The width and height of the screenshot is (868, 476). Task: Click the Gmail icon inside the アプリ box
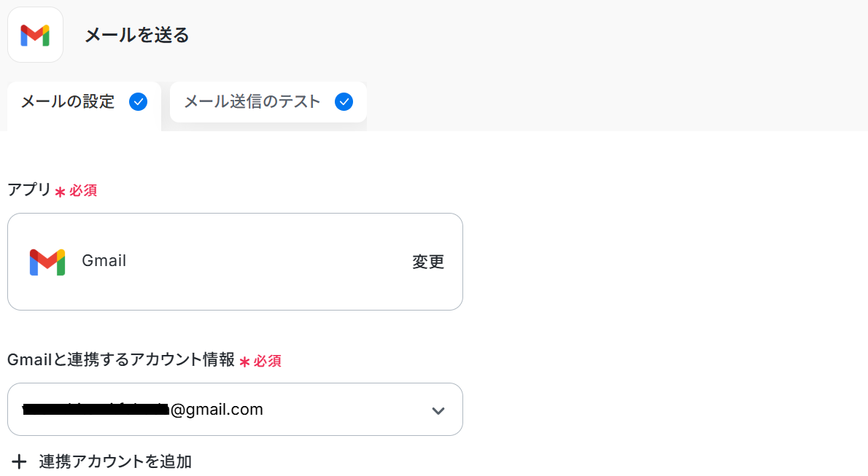pos(47,262)
